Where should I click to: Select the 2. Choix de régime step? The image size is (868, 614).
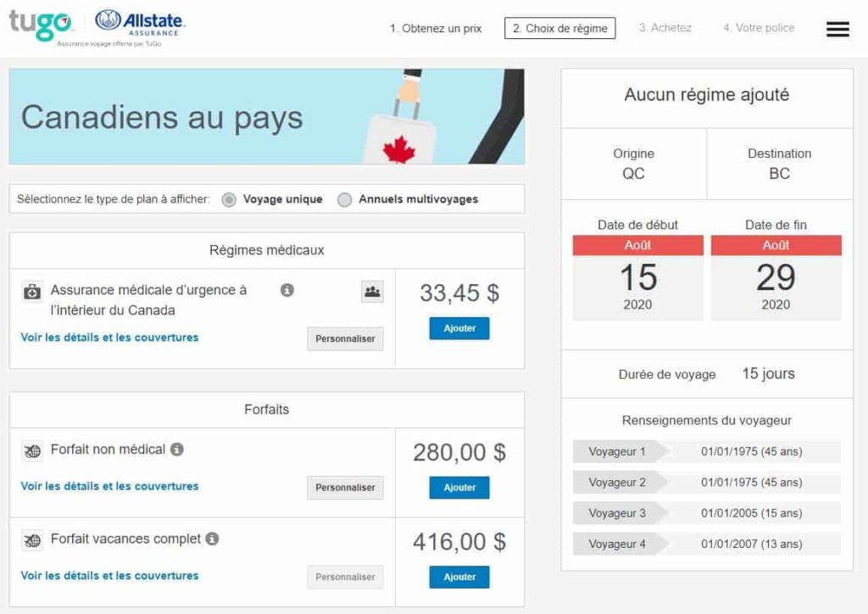coord(559,28)
